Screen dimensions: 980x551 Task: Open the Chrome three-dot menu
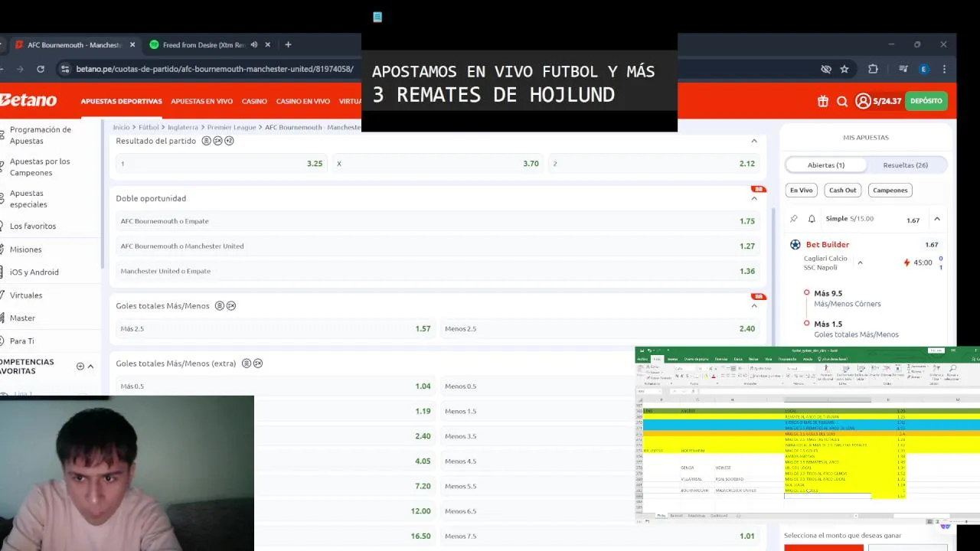[944, 69]
